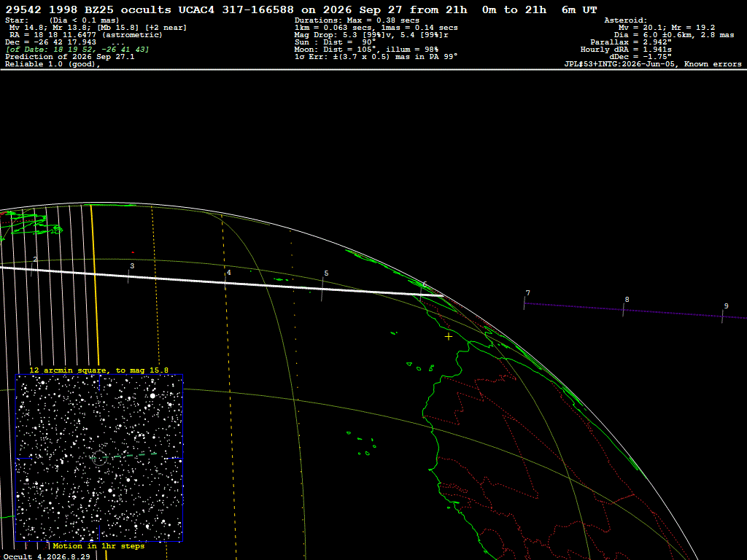Click the target star circle in star chart
The image size is (747, 560).
[x=99, y=458]
